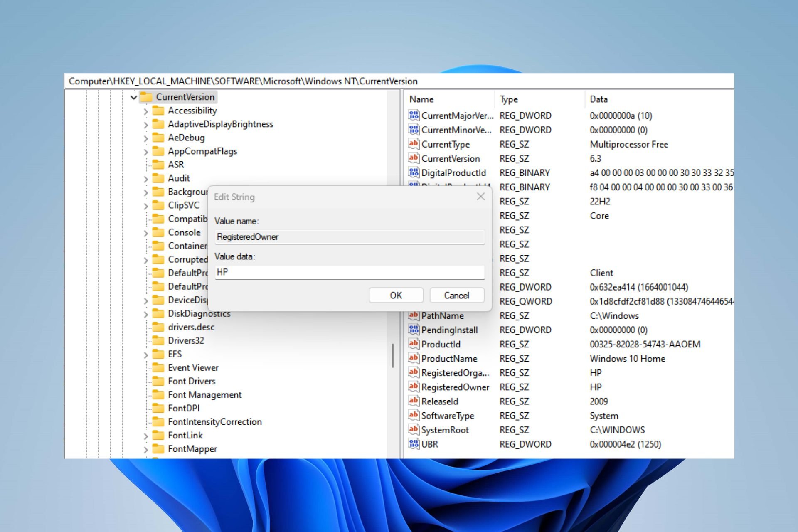Expand the DiskDiagnostics key
Image resolution: width=798 pixels, height=532 pixels.
pyautogui.click(x=145, y=314)
